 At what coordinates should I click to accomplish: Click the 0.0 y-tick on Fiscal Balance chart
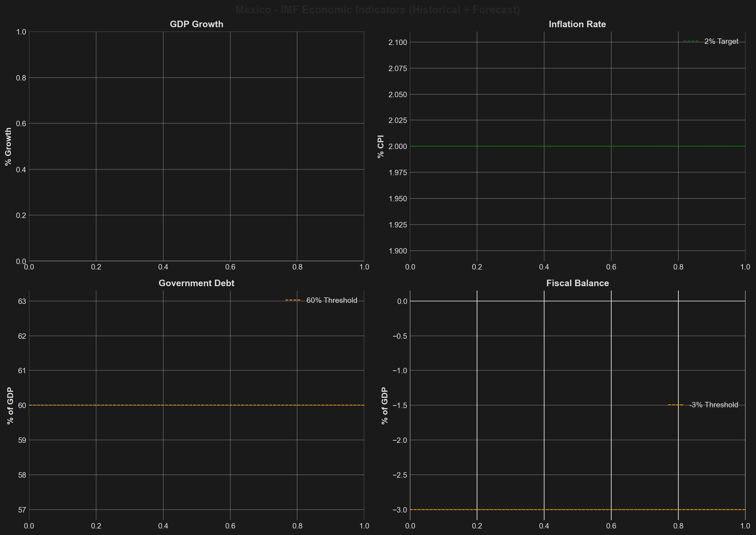click(x=402, y=301)
